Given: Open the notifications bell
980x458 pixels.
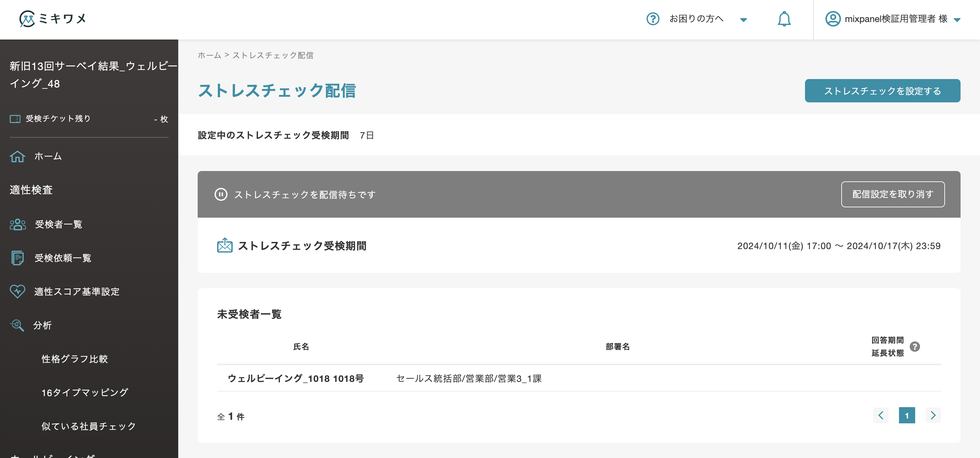Looking at the screenshot, I should pos(785,19).
